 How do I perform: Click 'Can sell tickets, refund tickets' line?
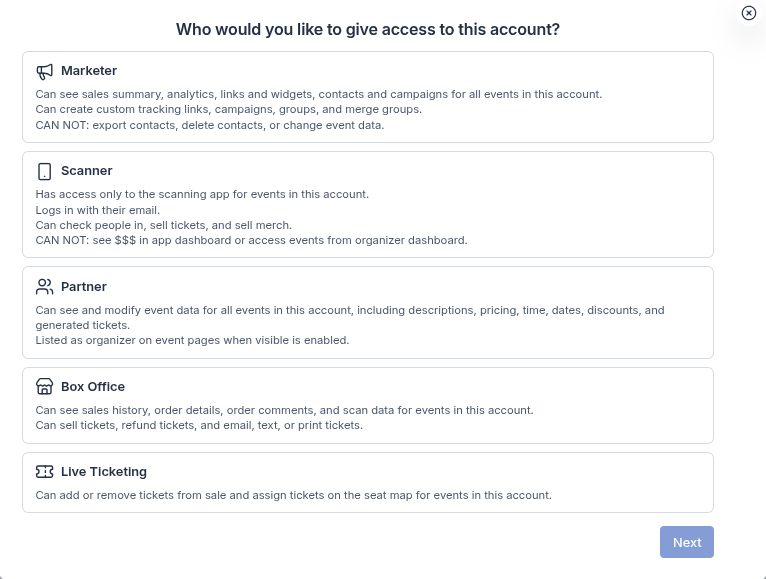pos(199,425)
